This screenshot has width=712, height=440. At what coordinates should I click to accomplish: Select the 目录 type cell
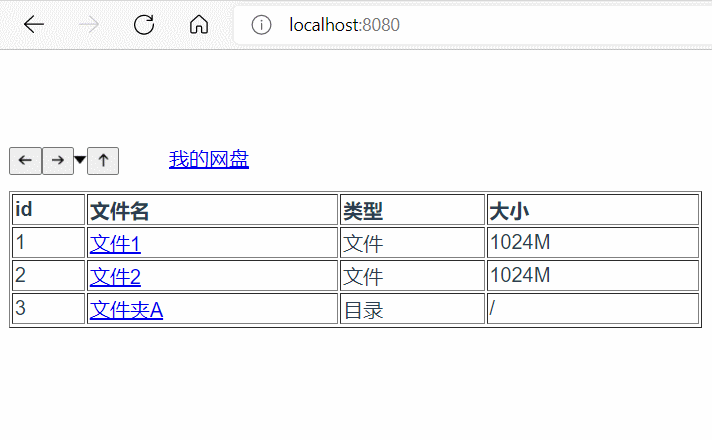click(363, 310)
